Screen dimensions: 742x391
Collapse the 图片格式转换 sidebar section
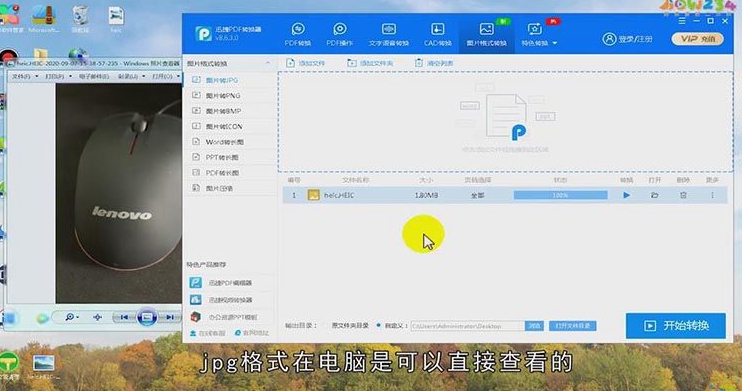[268, 63]
